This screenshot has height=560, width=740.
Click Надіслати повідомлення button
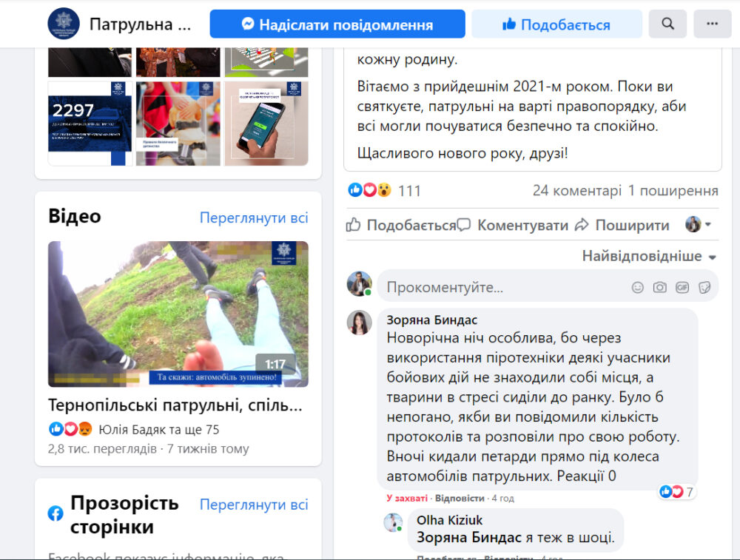pyautogui.click(x=337, y=24)
